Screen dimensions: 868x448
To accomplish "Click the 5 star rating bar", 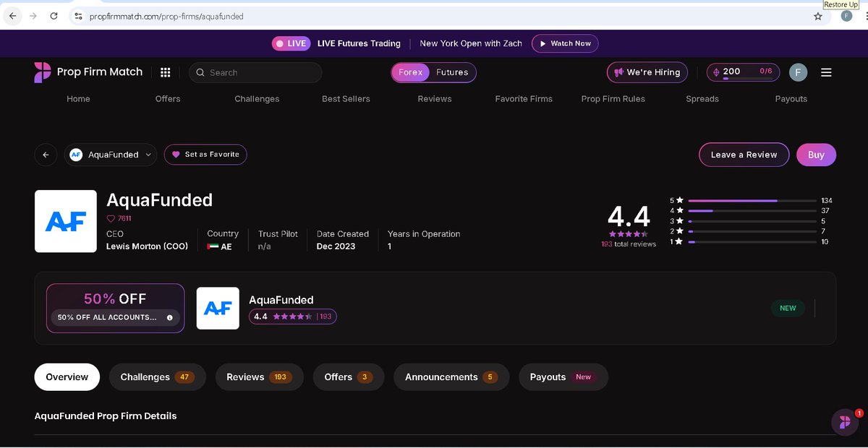I will (752, 200).
